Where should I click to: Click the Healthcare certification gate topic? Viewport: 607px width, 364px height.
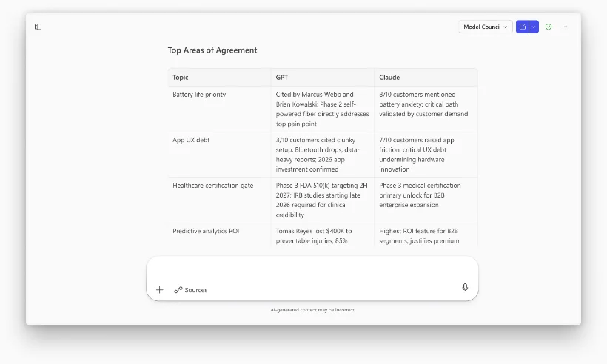pyautogui.click(x=212, y=186)
